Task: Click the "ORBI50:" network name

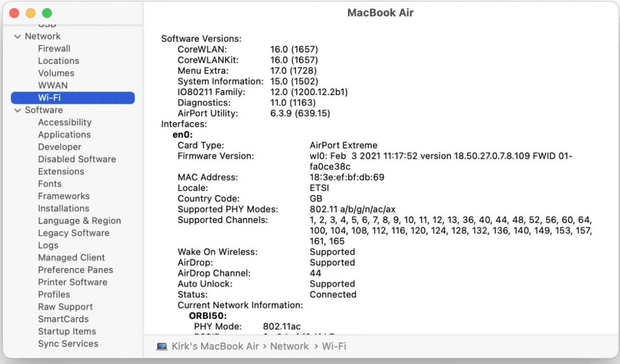Action: click(208, 316)
